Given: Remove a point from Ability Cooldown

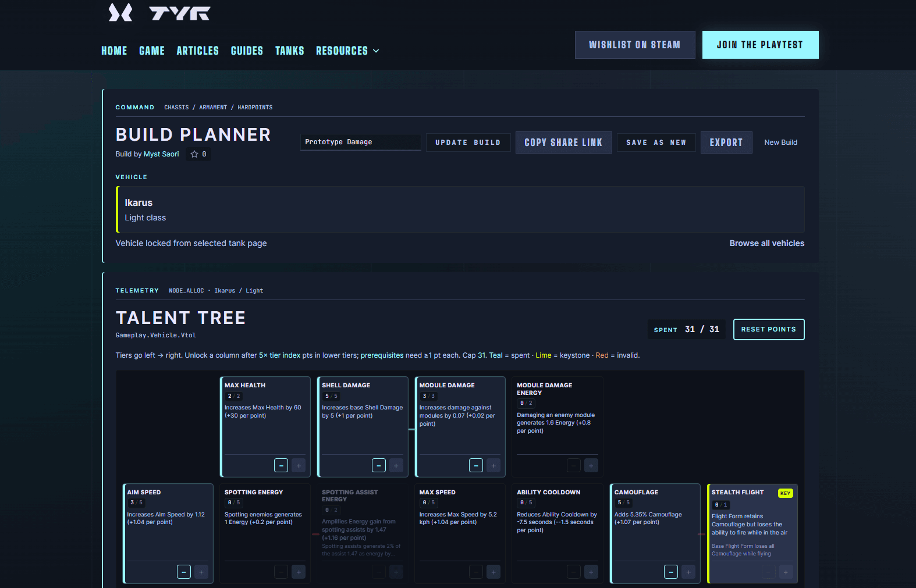Looking at the screenshot, I should pos(574,572).
